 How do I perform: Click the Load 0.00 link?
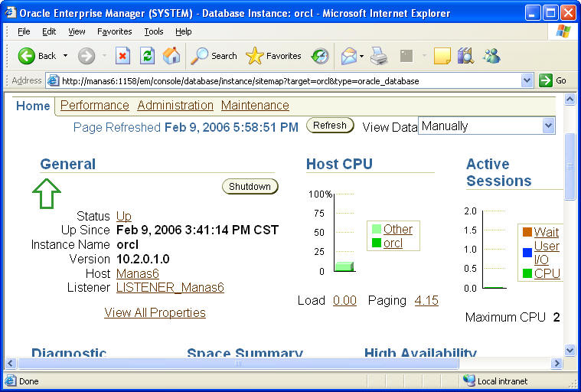pyautogui.click(x=344, y=300)
